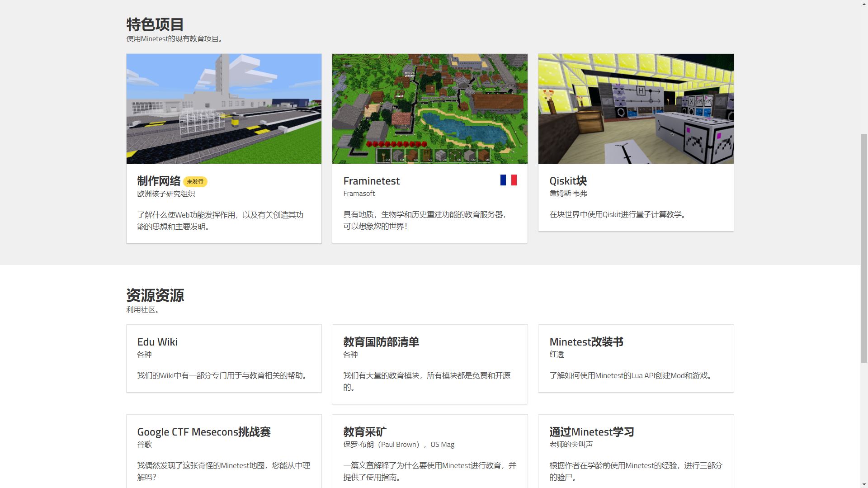Click the Framasoft author text
The image size is (868, 488).
(x=359, y=194)
